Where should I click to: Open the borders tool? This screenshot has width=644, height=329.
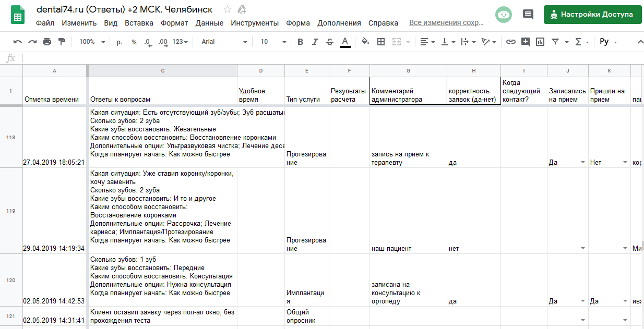tap(381, 42)
